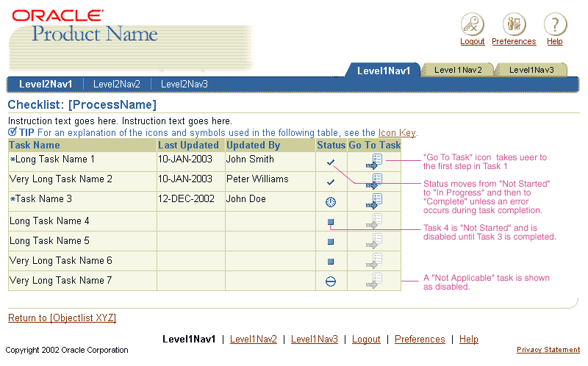Click the Help question mark icon

pos(556,24)
